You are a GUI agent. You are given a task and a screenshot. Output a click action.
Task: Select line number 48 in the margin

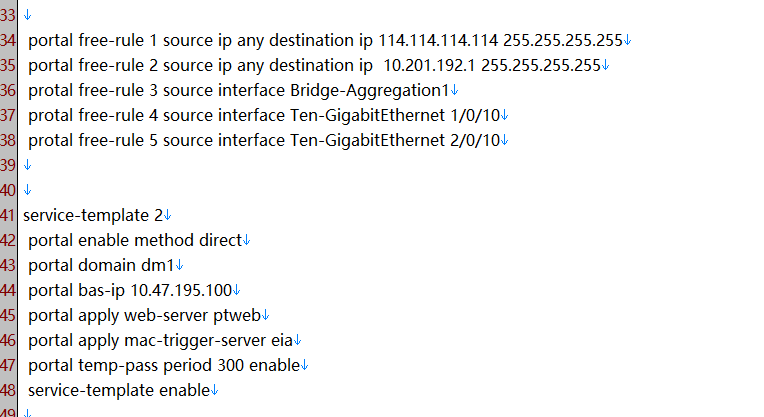[8, 390]
